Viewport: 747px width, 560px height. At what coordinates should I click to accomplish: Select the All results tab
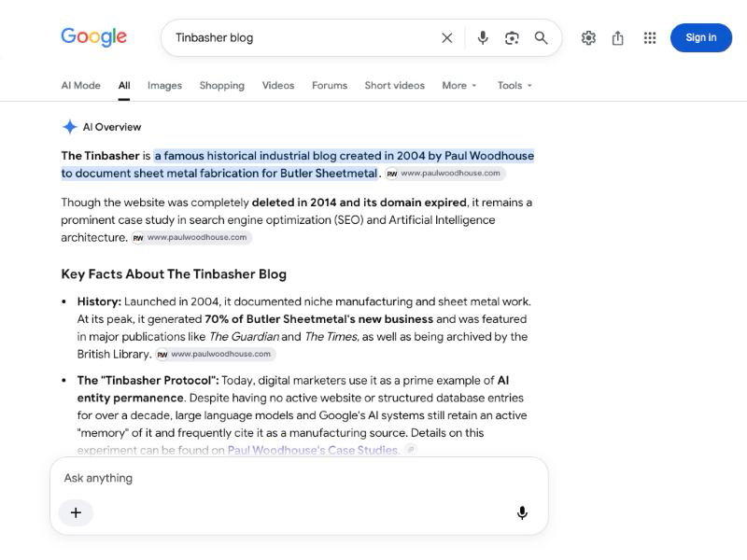[124, 85]
